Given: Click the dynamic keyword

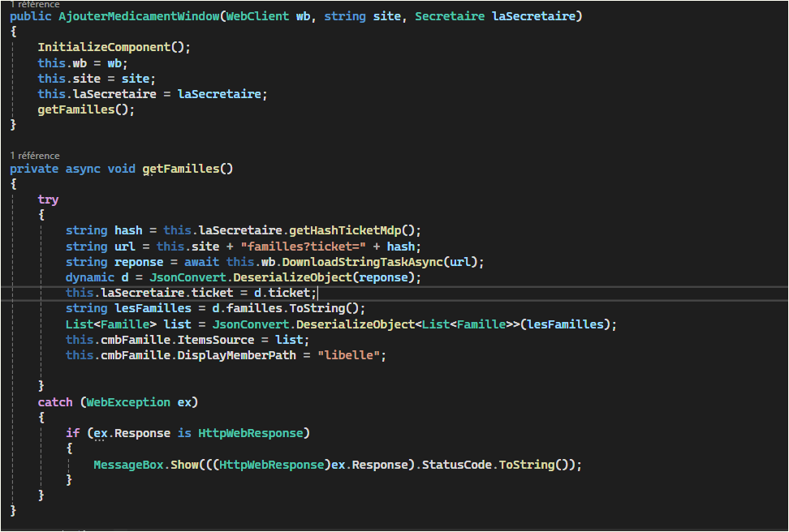Looking at the screenshot, I should point(89,277).
